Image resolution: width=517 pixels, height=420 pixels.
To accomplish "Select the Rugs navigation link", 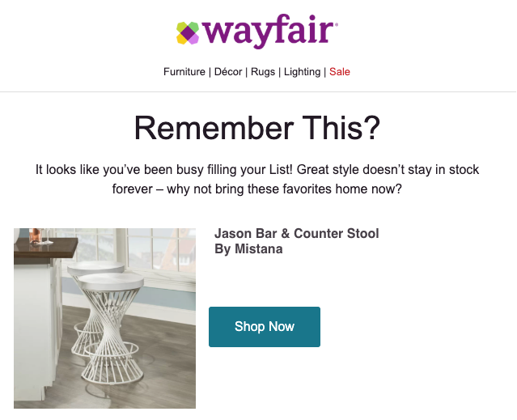I will 263,71.
